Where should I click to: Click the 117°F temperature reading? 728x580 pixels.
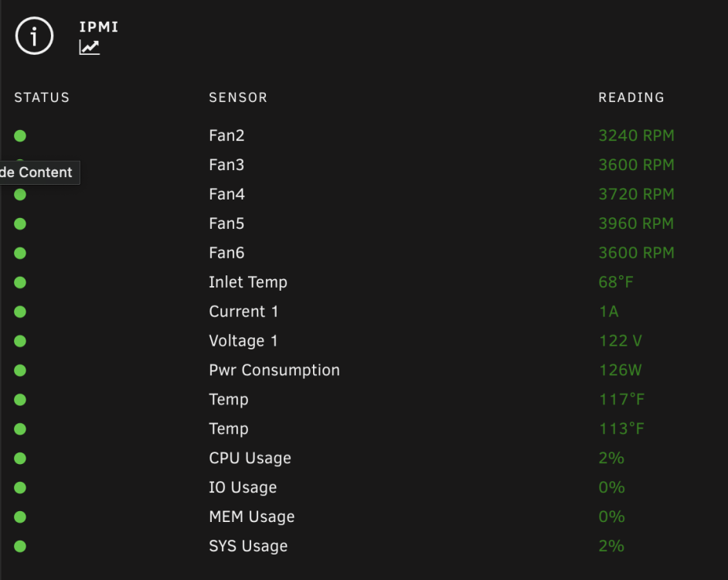(x=621, y=399)
